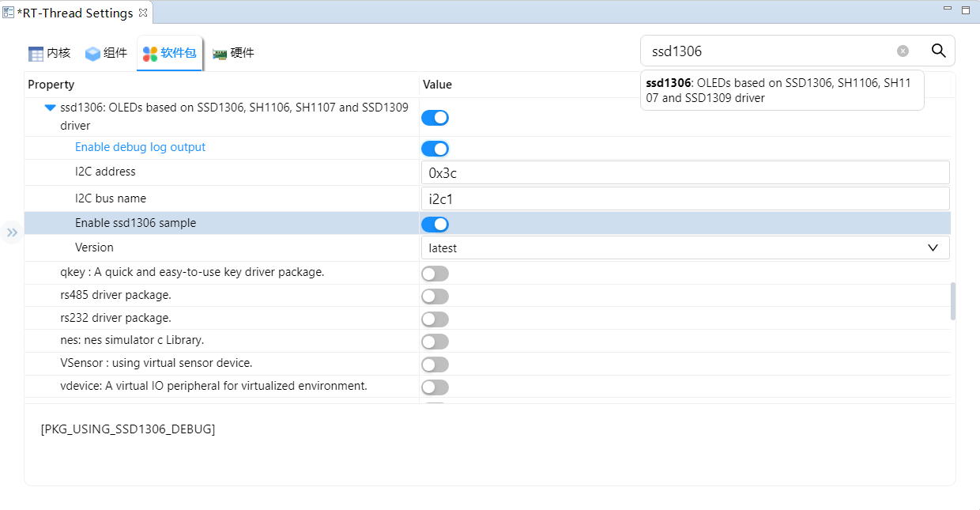Viewport: 980px width, 510px height.
Task: Click the kernel tab table icon
Action: (36, 54)
